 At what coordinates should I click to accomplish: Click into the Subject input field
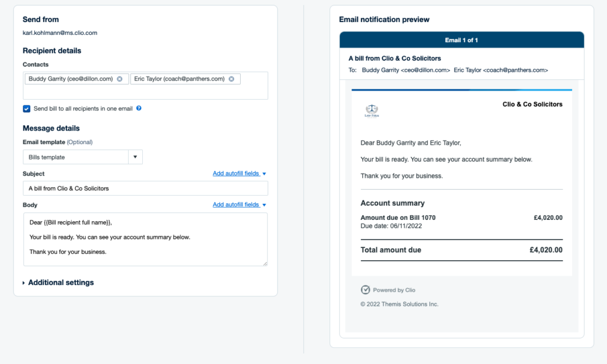click(145, 189)
